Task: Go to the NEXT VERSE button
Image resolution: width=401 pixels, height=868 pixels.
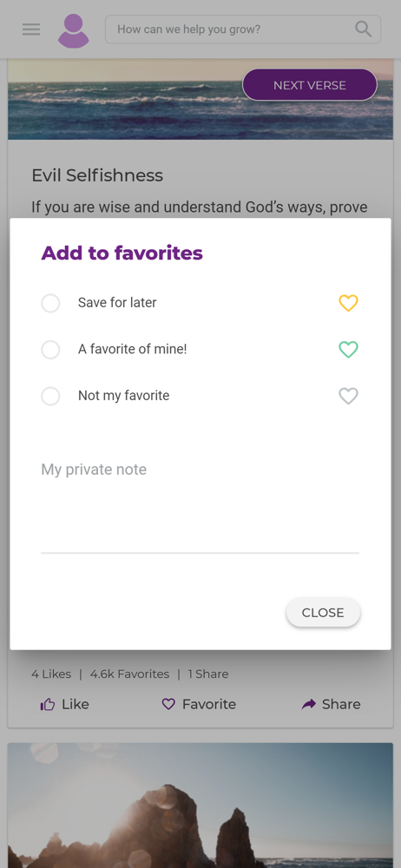Action: point(310,85)
